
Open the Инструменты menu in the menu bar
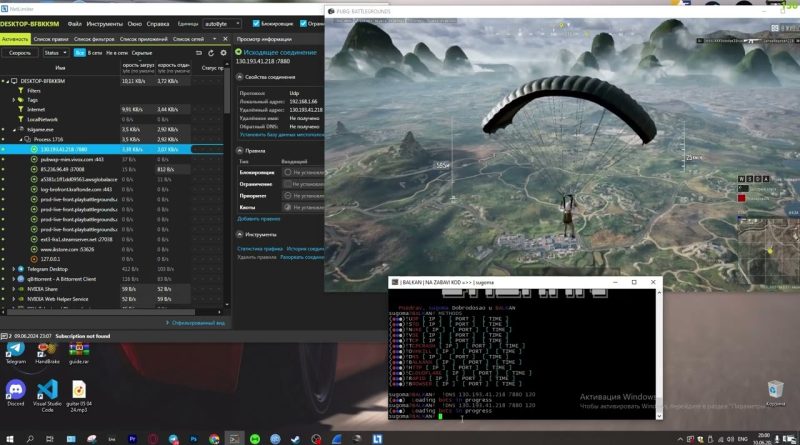[105, 24]
